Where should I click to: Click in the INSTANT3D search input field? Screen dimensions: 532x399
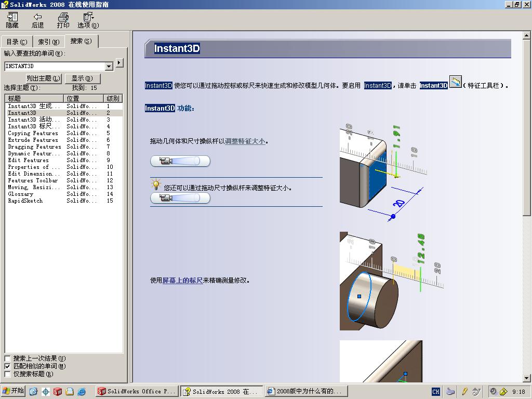55,66
